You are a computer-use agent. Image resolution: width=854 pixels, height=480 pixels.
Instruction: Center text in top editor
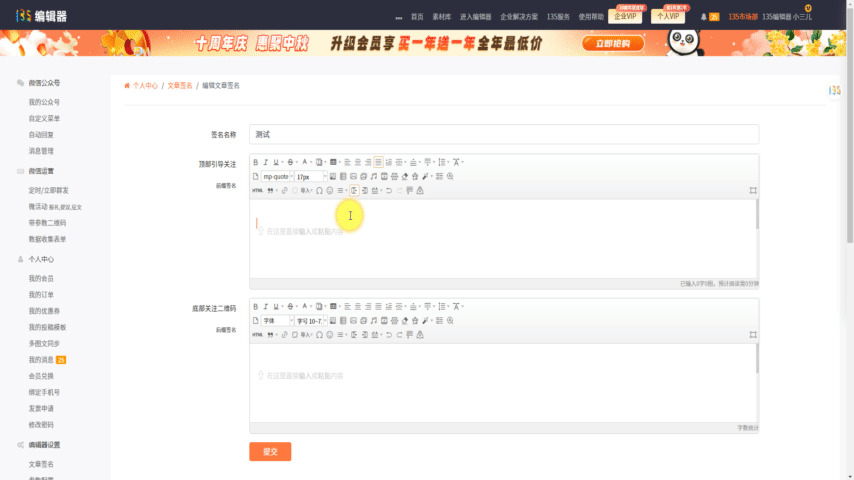pos(358,162)
